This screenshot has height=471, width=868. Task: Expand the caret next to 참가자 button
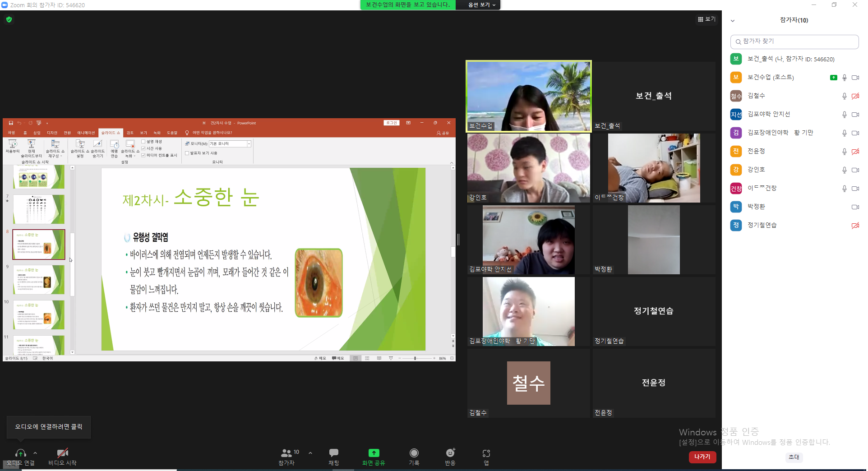click(310, 453)
